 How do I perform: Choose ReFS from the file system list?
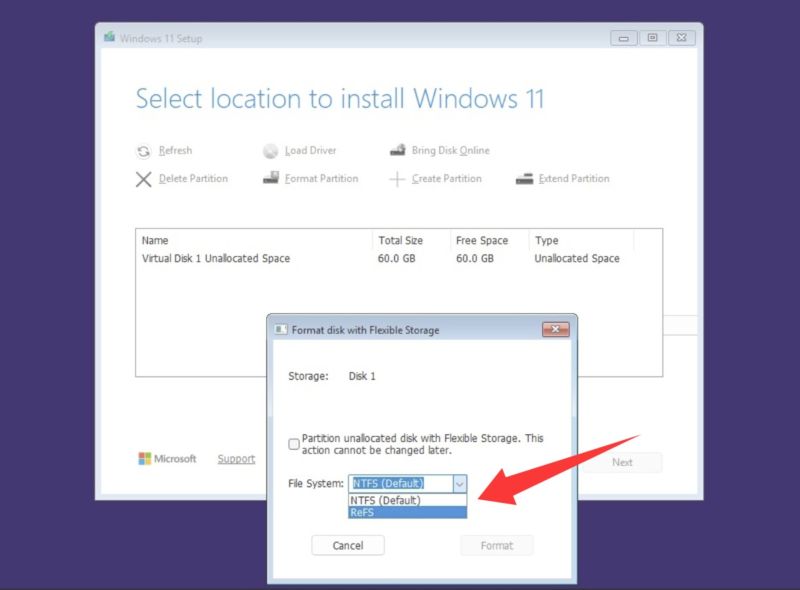point(407,512)
